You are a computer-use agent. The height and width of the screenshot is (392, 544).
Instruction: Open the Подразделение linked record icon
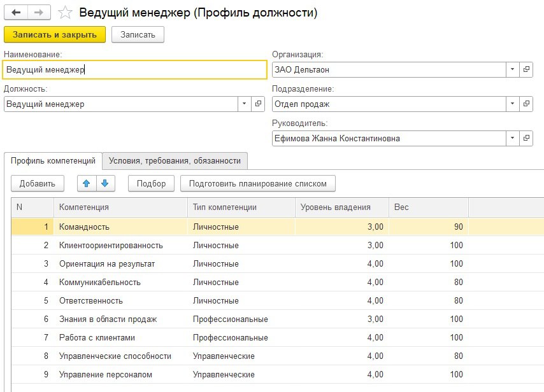click(x=527, y=104)
